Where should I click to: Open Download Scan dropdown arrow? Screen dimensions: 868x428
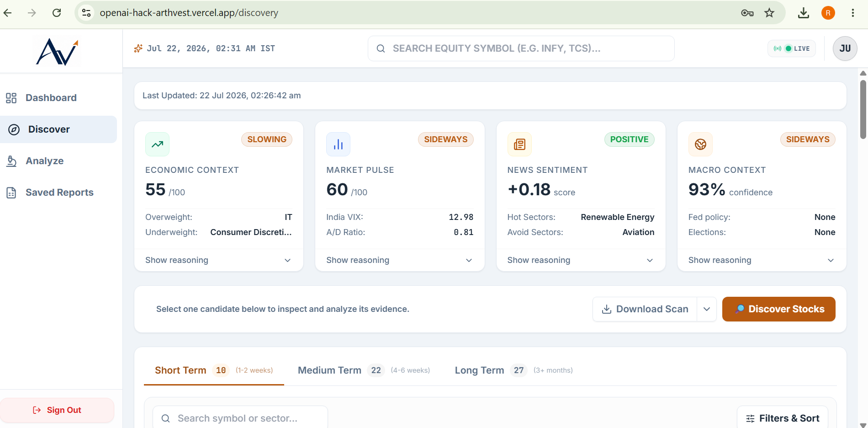coord(707,309)
